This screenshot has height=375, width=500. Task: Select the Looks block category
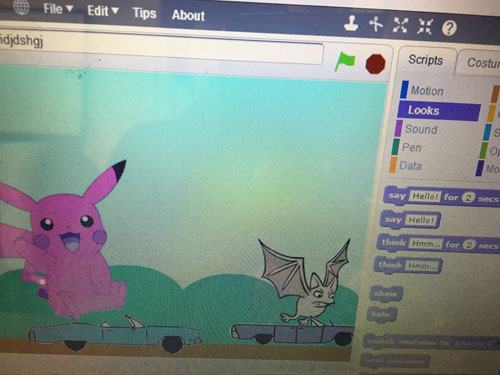tap(439, 110)
